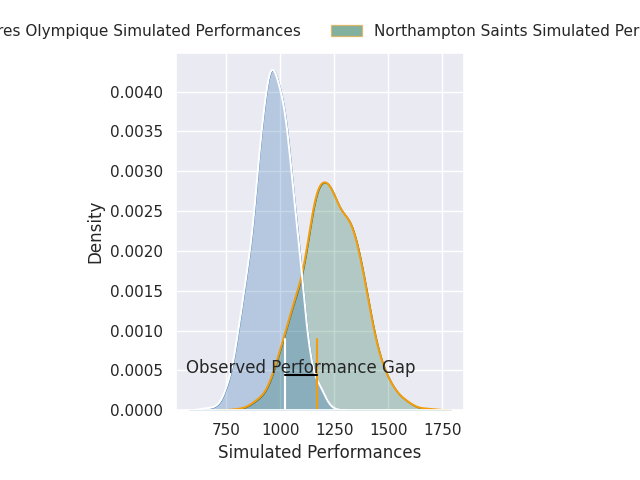This screenshot has width=640, height=480.
Task: Click the 1000 x-axis tick label
Action: pos(281,430)
